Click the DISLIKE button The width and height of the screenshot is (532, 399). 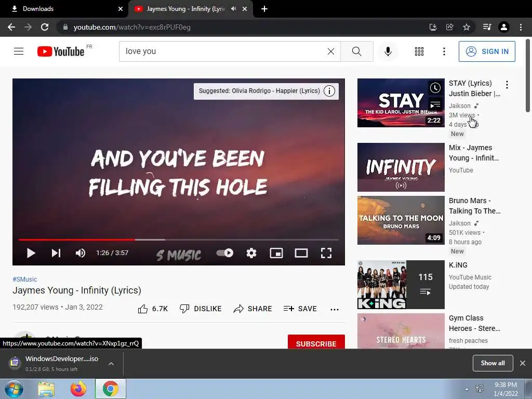click(x=201, y=309)
